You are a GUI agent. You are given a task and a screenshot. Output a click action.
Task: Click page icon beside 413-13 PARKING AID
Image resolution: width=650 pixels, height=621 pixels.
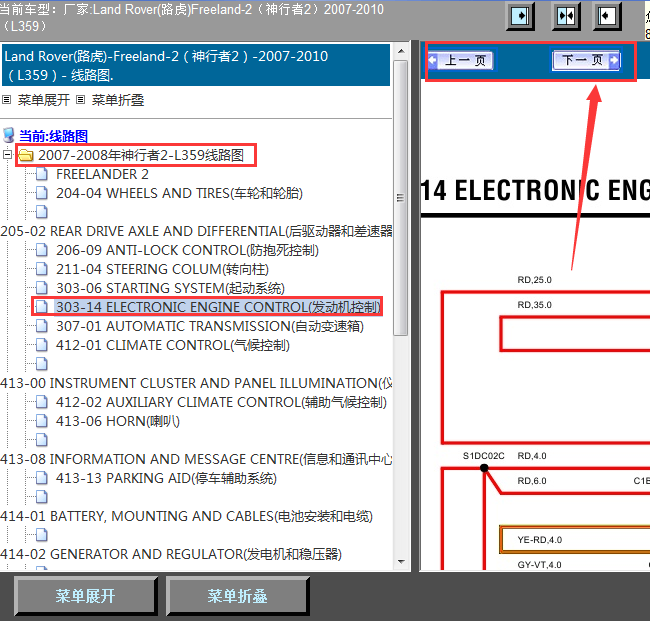[x=41, y=478]
